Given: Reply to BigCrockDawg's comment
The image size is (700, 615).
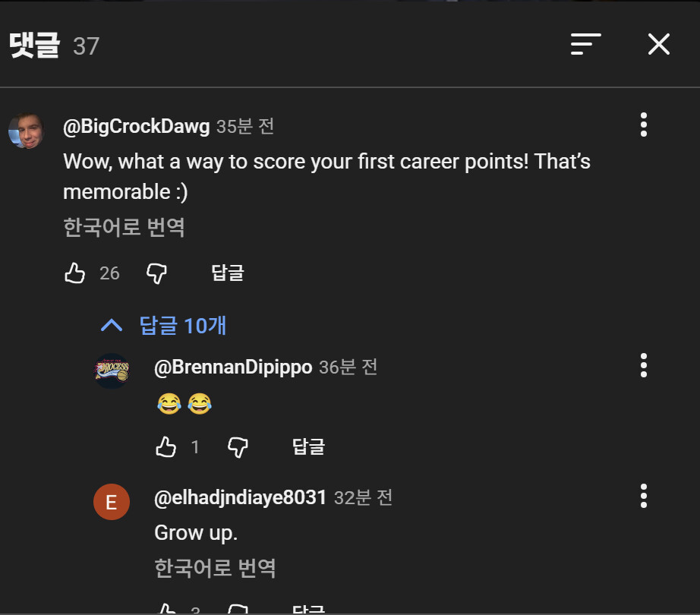Looking at the screenshot, I should (x=227, y=273).
